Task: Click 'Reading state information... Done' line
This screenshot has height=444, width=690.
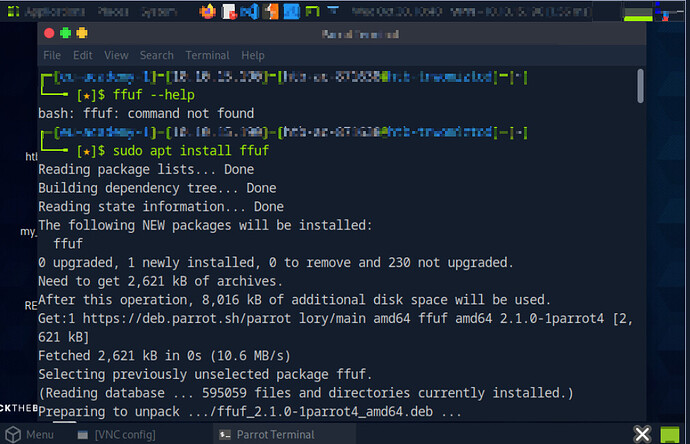Action: tap(161, 207)
